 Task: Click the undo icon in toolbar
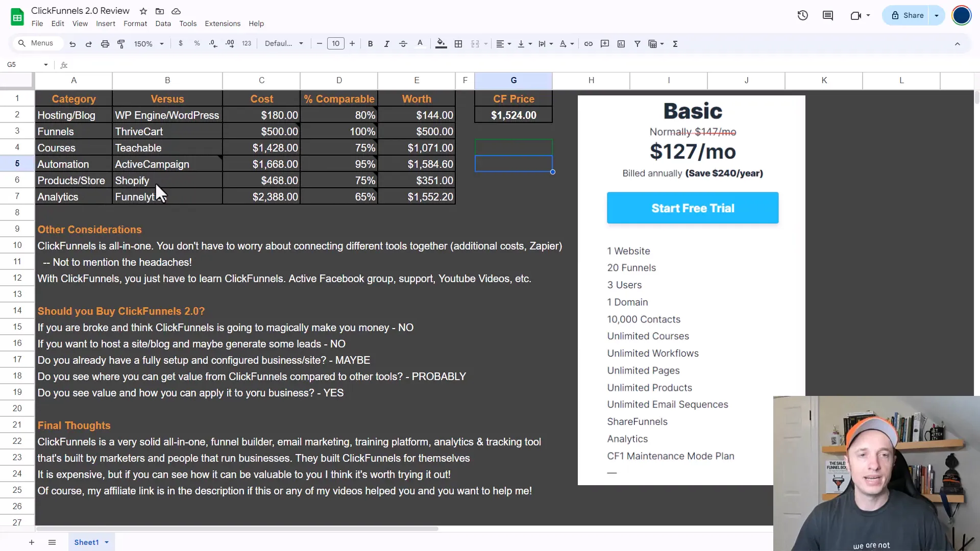point(72,44)
